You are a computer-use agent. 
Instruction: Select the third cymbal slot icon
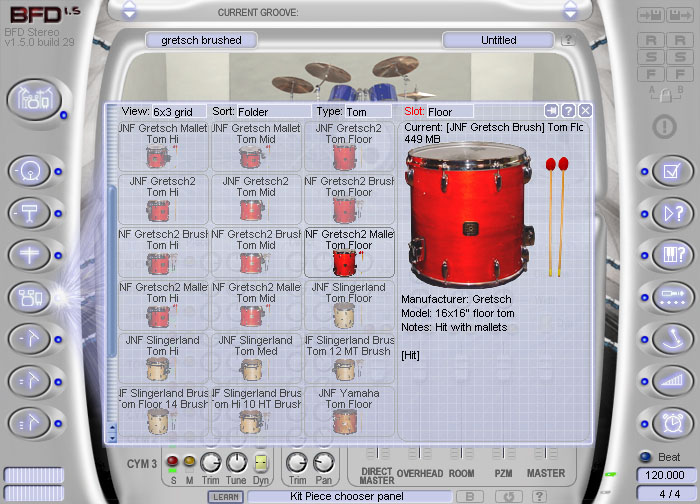[x=29, y=422]
